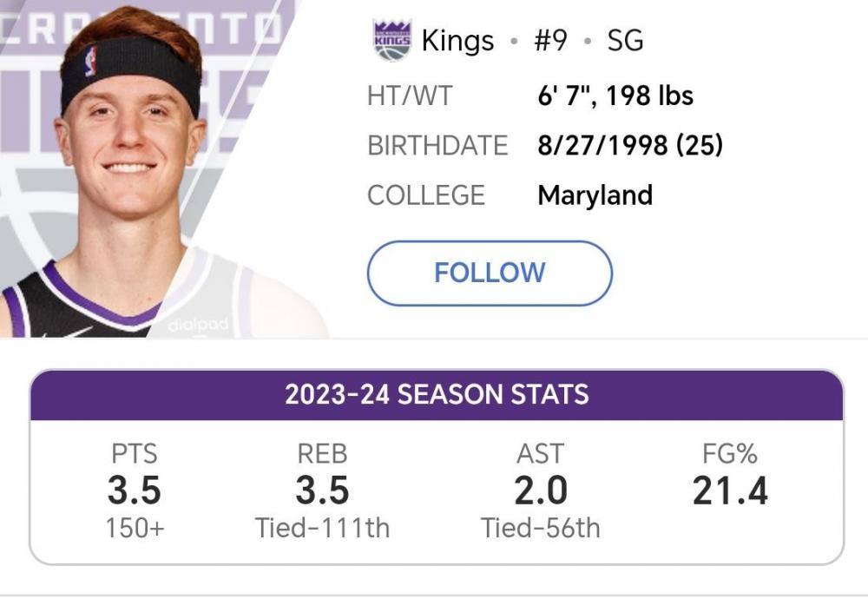
Task: Click the AST 2.0 stat value
Action: [541, 491]
